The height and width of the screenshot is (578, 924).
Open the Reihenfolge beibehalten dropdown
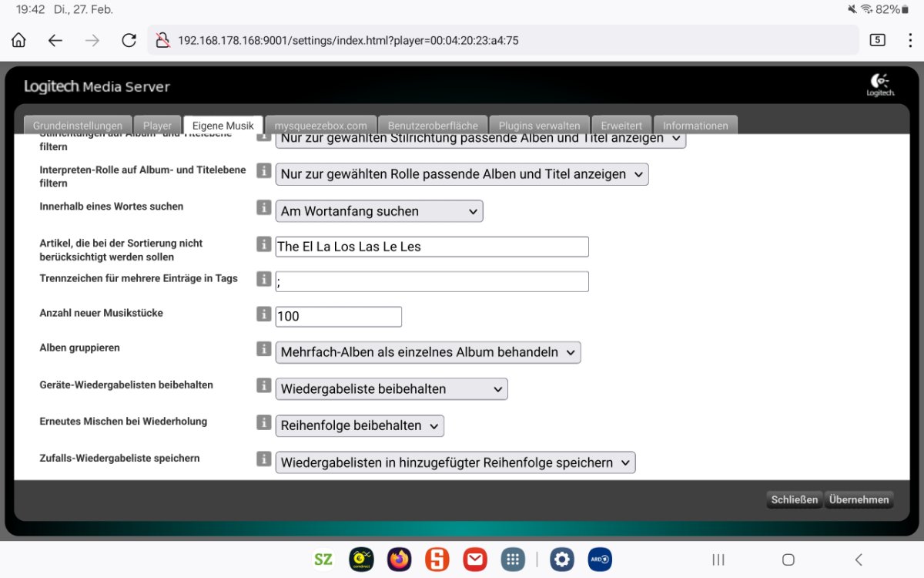(x=359, y=425)
